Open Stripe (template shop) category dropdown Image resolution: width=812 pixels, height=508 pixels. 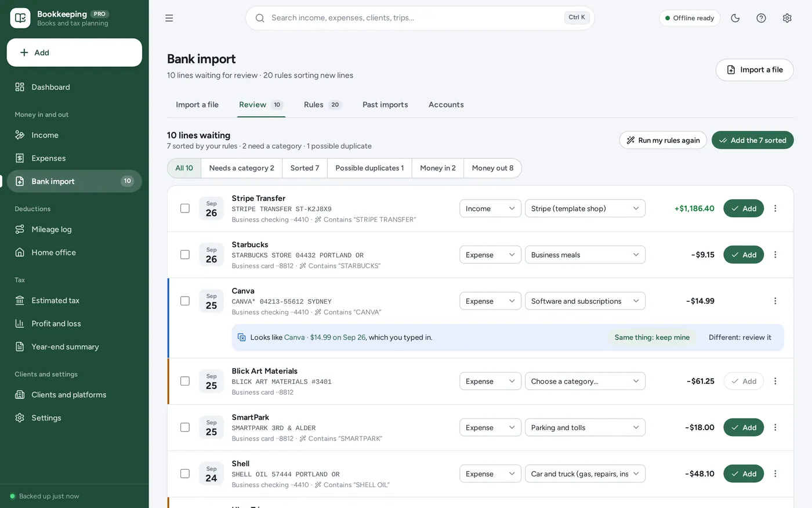(585, 208)
